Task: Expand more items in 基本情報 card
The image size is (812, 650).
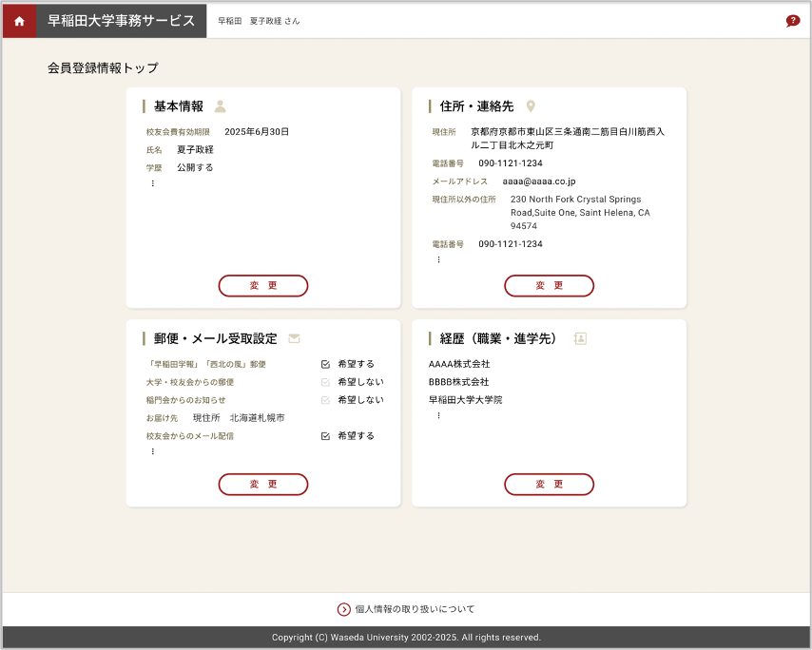Action: coord(152,183)
